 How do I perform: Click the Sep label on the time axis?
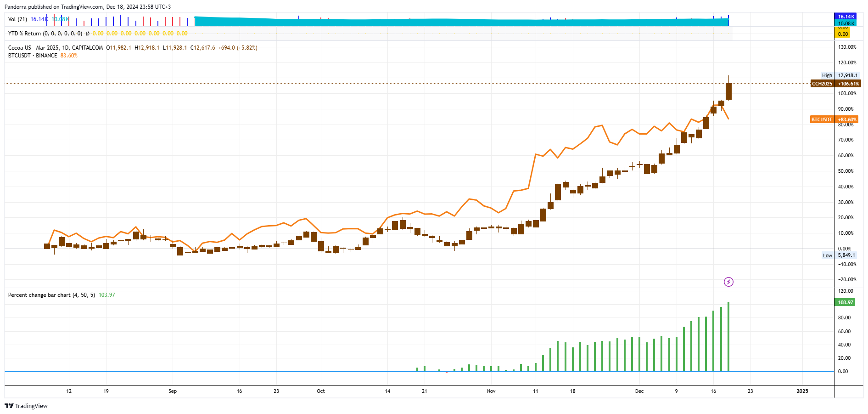point(173,391)
